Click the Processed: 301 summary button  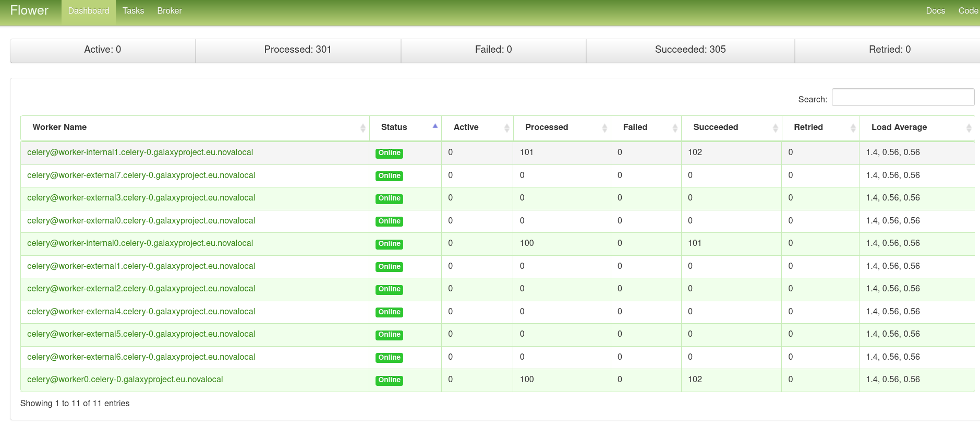coord(298,50)
